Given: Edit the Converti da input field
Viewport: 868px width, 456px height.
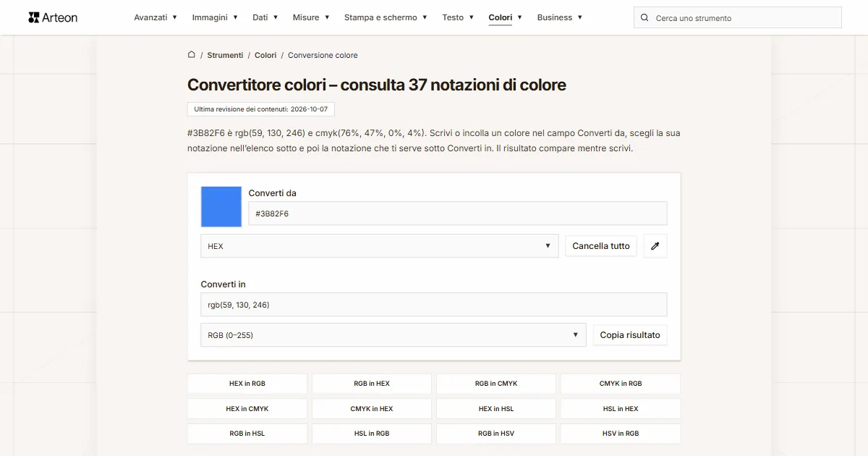Looking at the screenshot, I should (458, 214).
